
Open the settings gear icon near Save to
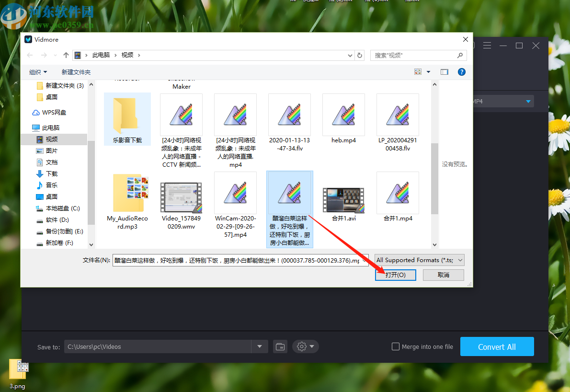point(302,346)
